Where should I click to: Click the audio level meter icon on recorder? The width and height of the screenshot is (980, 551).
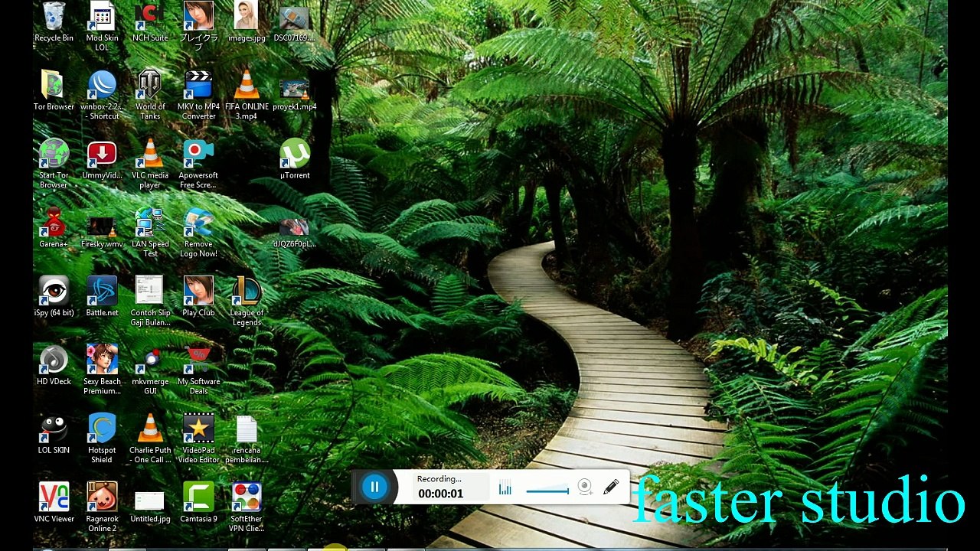(x=505, y=487)
